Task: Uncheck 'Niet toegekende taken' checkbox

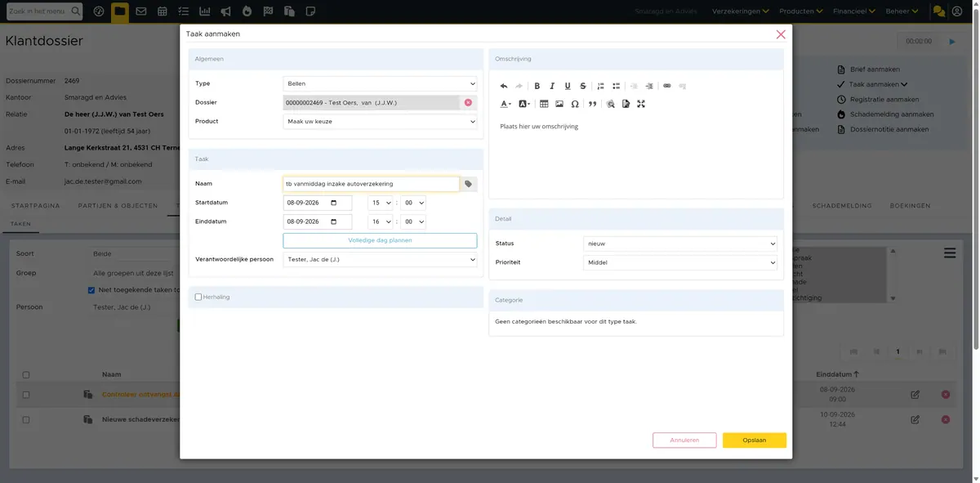Action: coord(91,290)
